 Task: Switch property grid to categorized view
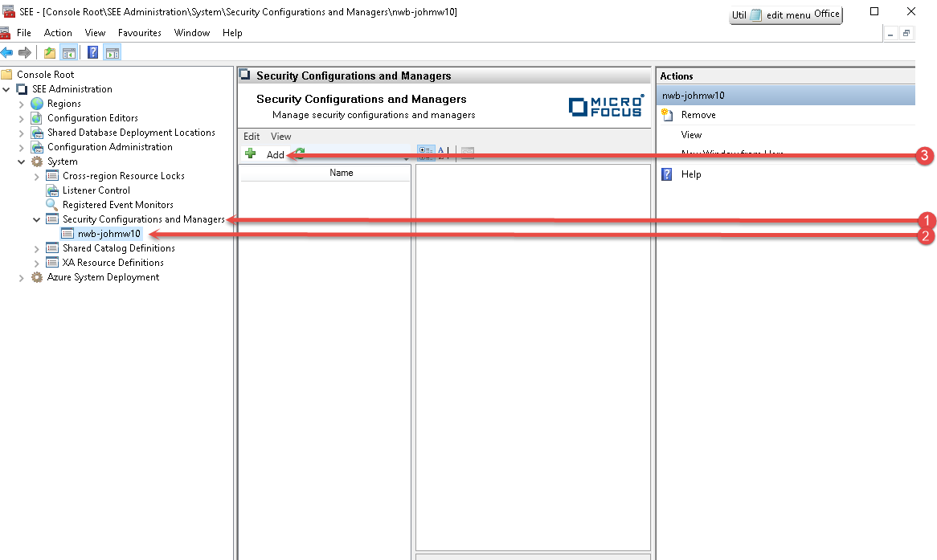tap(426, 152)
